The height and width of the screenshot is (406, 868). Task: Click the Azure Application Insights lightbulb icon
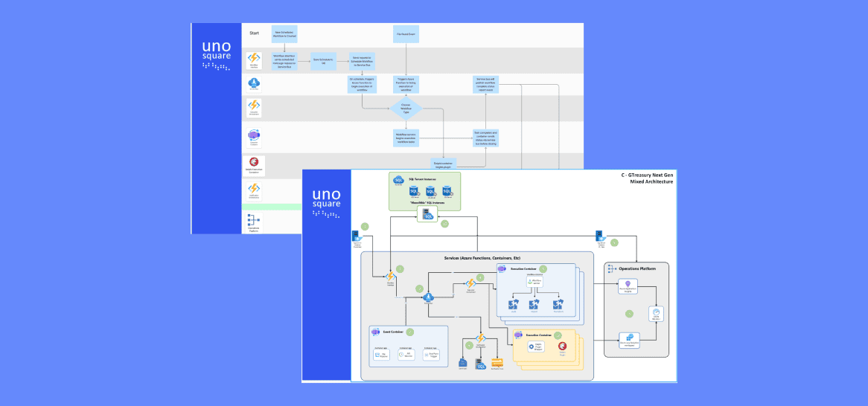(x=629, y=284)
